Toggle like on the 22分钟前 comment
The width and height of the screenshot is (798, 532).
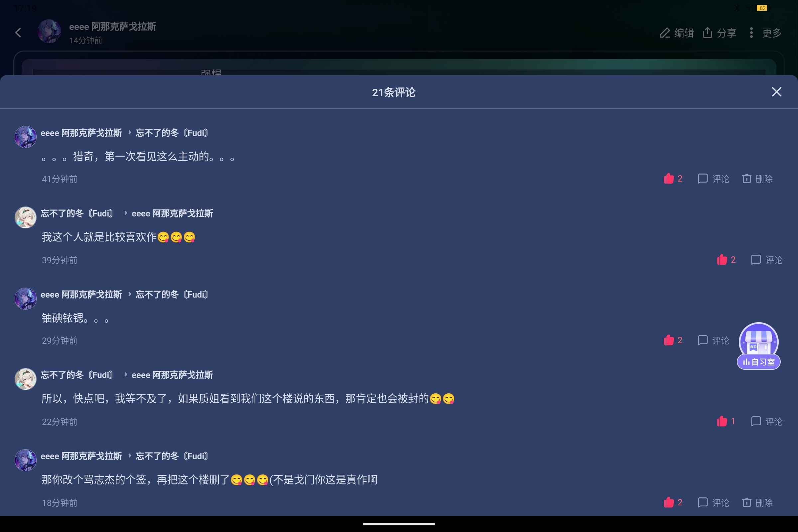point(726,421)
